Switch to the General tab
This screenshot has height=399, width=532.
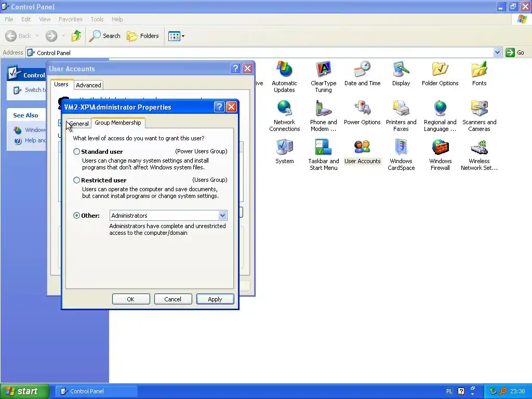tap(79, 124)
